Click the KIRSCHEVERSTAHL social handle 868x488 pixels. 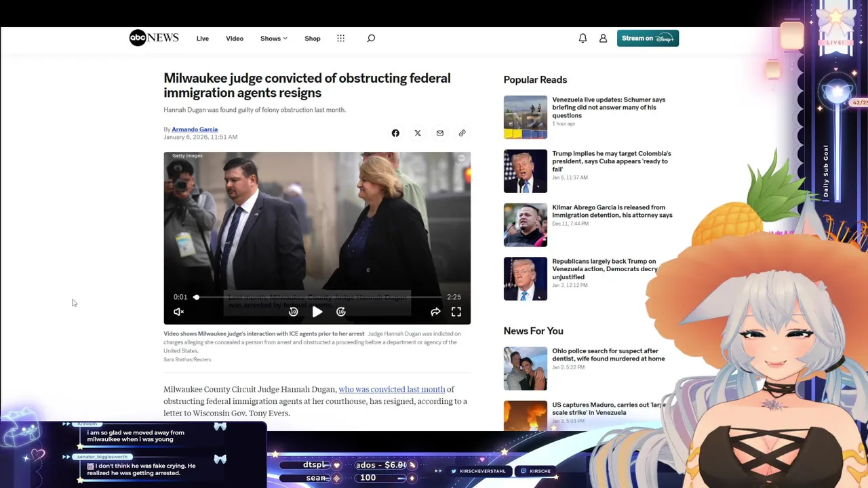coord(477,471)
